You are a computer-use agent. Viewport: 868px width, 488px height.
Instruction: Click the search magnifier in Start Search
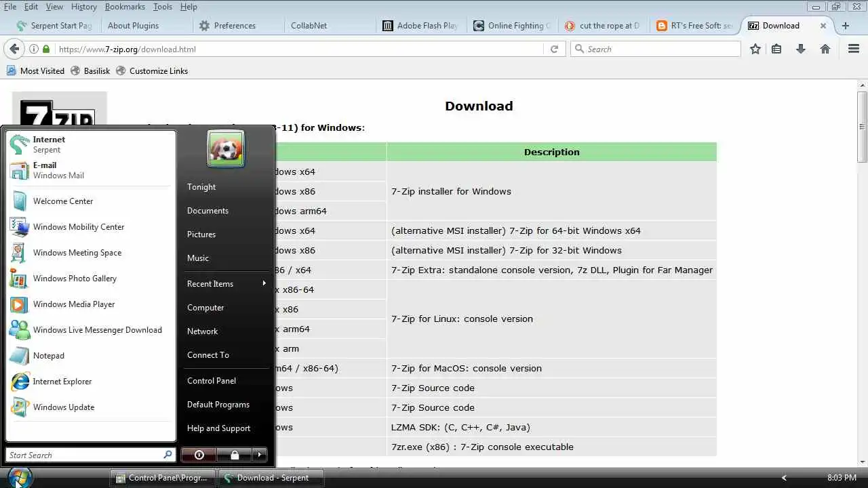[167, 455]
